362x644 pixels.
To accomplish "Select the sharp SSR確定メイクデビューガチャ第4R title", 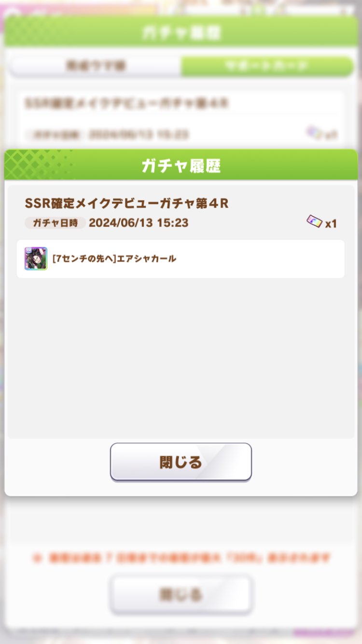I will pyautogui.click(x=126, y=204).
